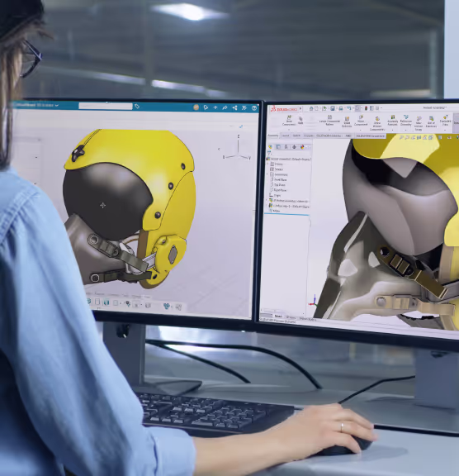
Task: Click the Move Component tool
Action: click(361, 121)
